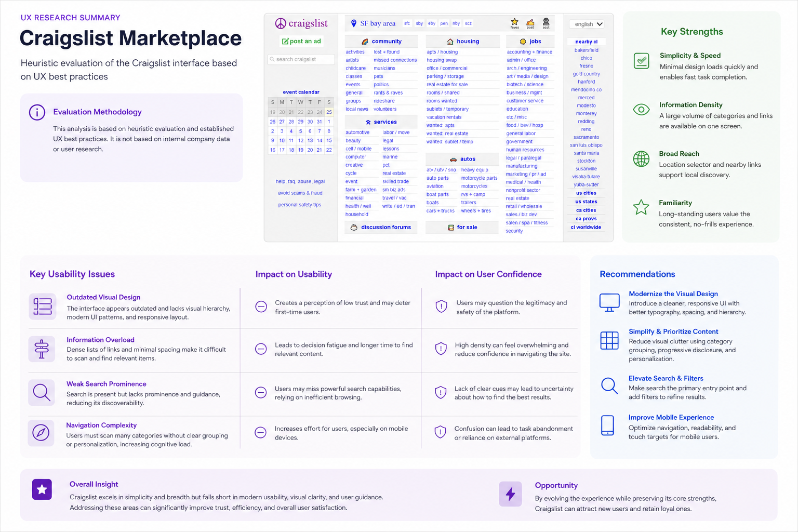Open the 'lost + found' link
Screen dimensions: 798x532
387,52
